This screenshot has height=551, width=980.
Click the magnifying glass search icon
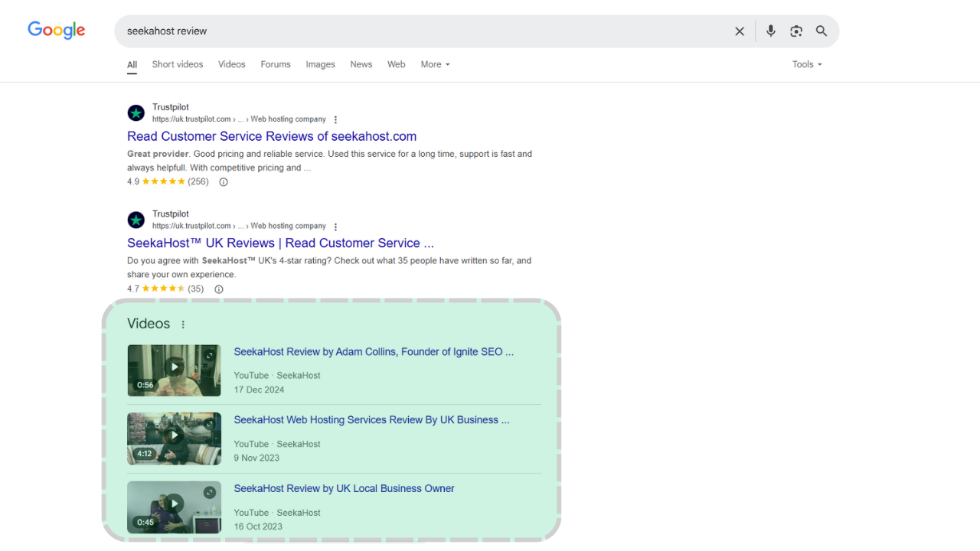pos(822,31)
